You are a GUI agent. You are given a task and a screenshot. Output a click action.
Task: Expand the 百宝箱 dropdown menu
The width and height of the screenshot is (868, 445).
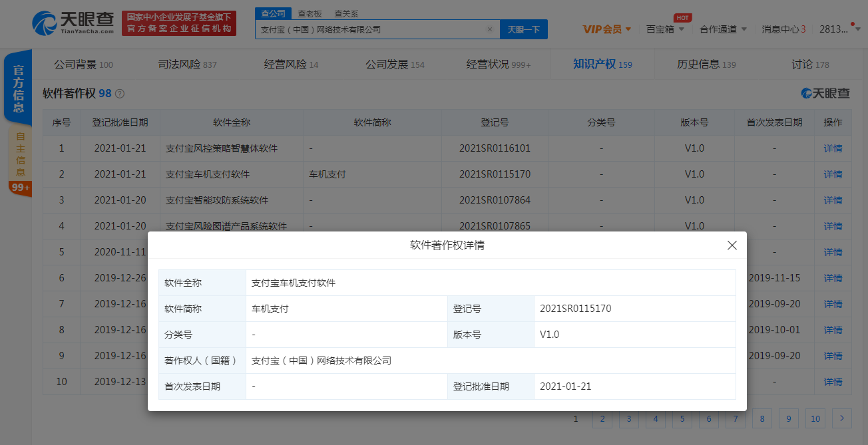tap(665, 29)
